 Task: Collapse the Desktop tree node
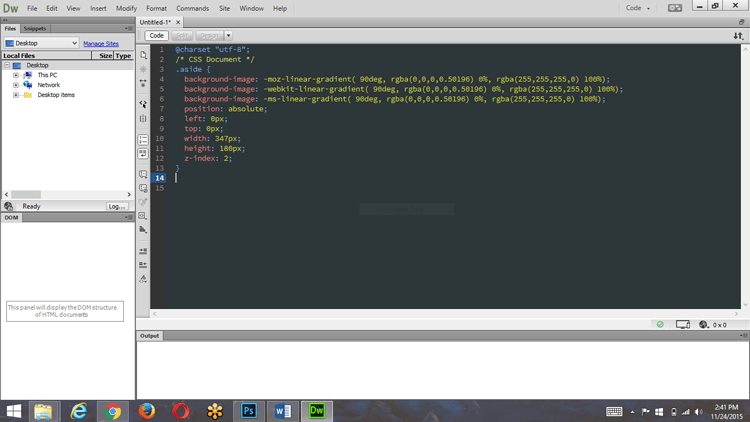pyautogui.click(x=7, y=65)
